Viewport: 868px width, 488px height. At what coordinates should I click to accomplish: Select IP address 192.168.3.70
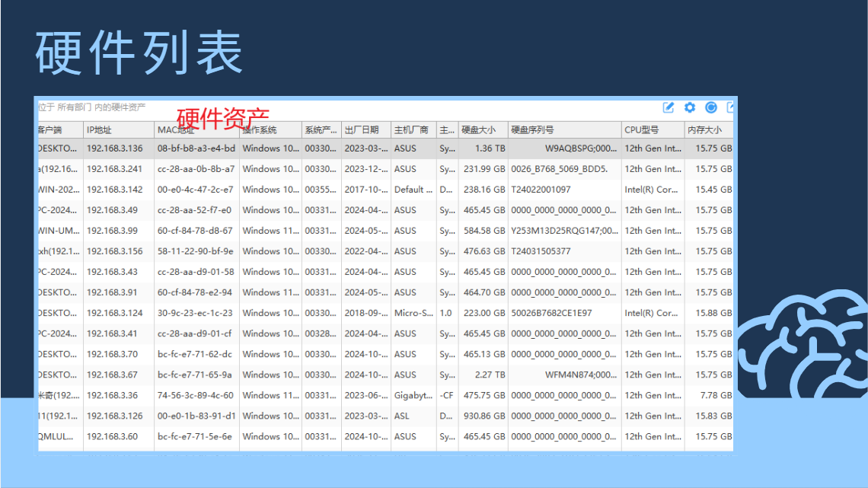click(113, 354)
